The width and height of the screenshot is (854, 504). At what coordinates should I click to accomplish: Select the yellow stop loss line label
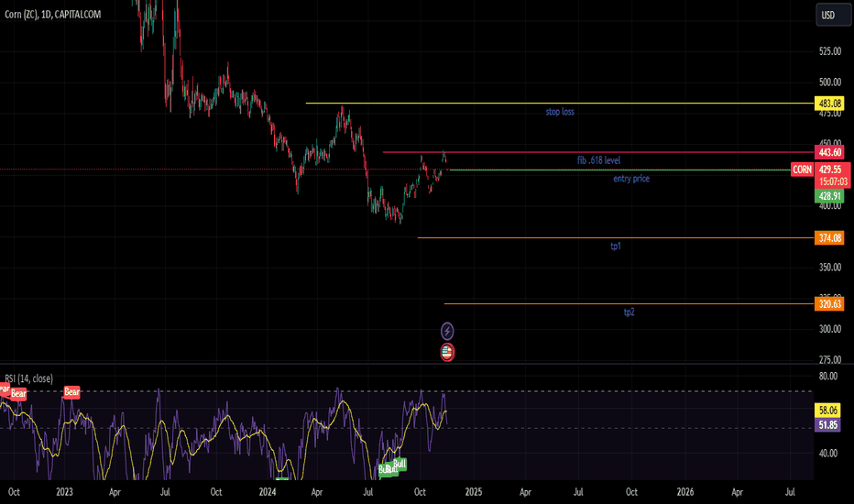[560, 112]
